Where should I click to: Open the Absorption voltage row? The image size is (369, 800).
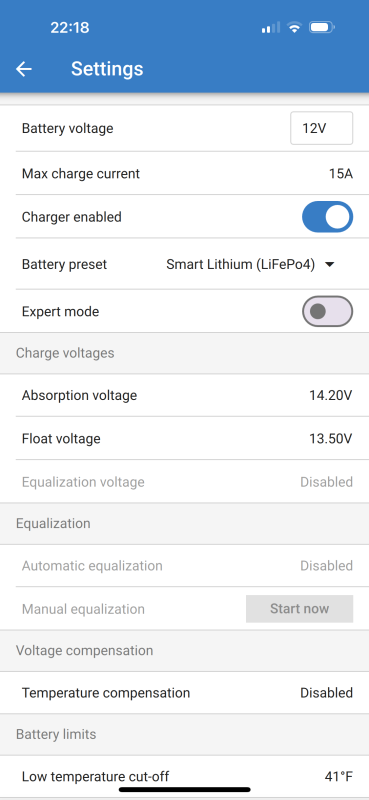(184, 395)
